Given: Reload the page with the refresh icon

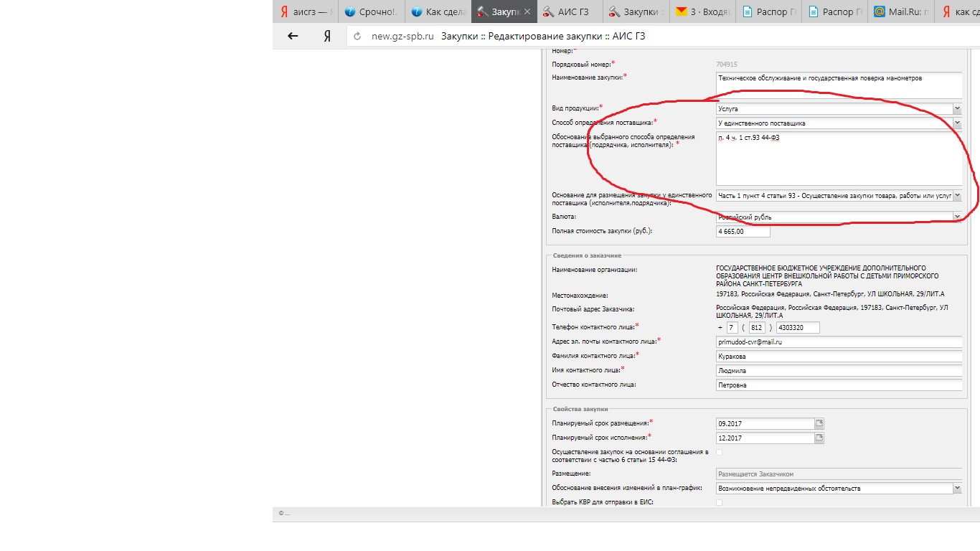Looking at the screenshot, I should tap(357, 36).
